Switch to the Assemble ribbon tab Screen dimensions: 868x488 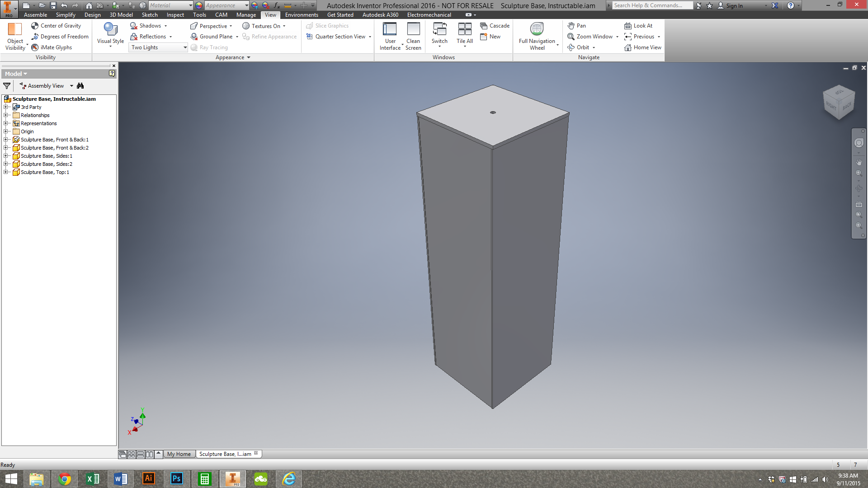click(x=35, y=14)
